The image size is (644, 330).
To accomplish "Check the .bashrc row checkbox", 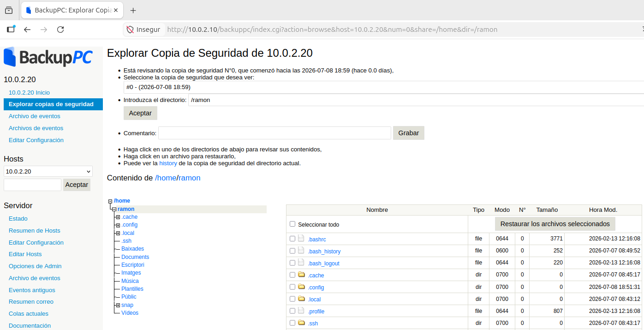I will click(292, 239).
